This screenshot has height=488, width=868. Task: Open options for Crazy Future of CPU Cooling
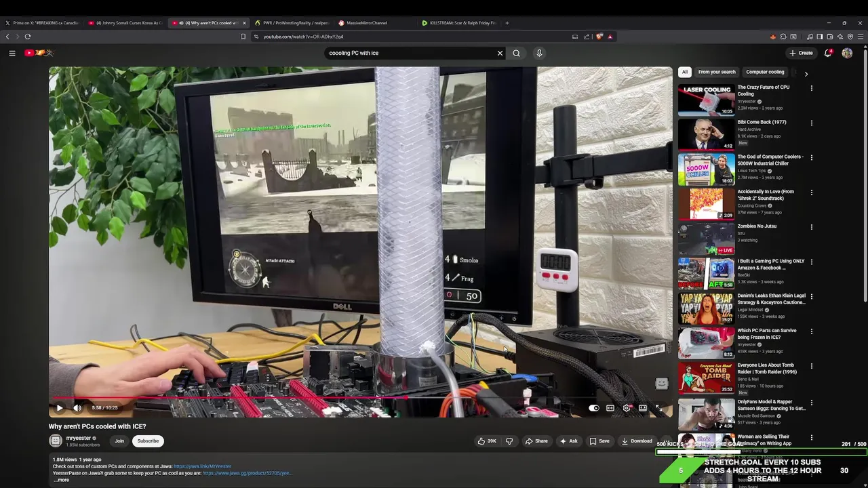click(x=812, y=88)
